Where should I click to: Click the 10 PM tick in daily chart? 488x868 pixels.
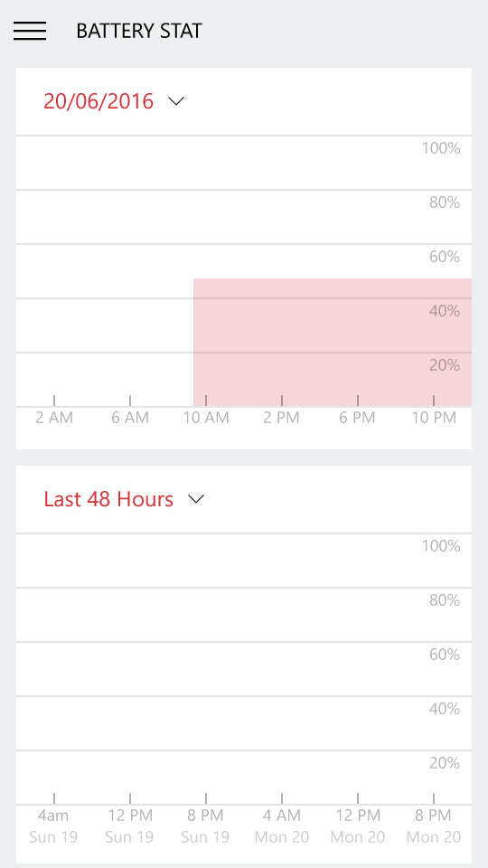(434, 418)
